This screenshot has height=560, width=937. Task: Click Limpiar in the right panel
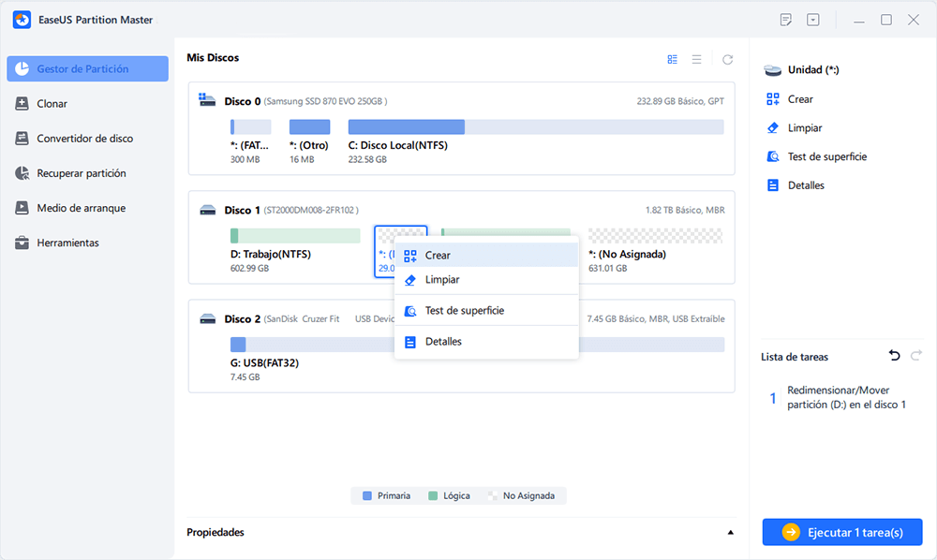click(x=804, y=127)
